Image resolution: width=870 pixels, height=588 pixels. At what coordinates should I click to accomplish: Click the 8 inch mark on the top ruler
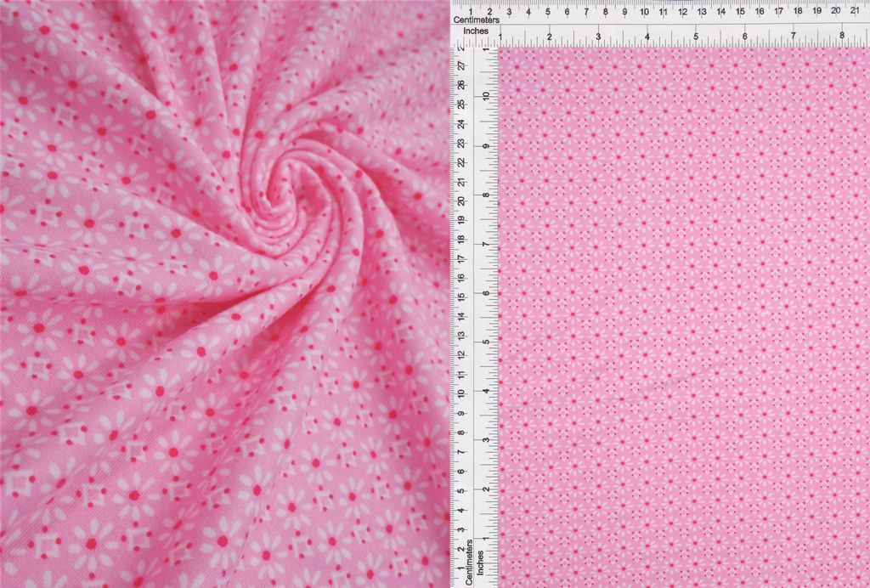pos(842,37)
